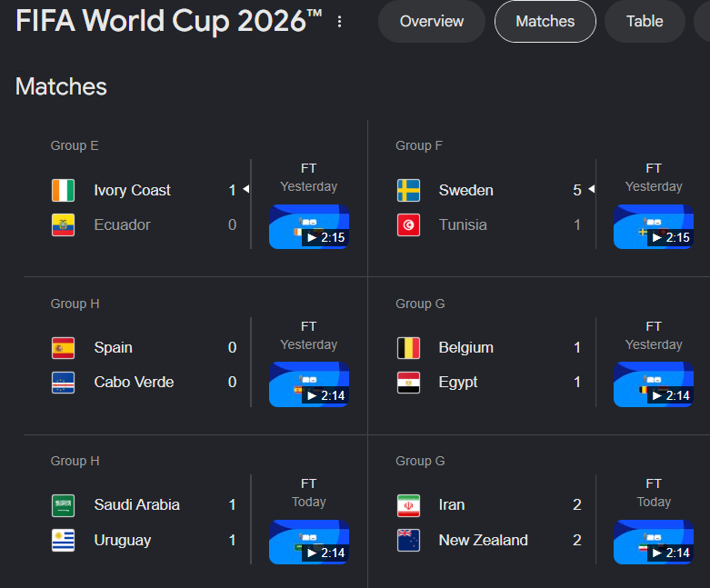Click the Tunisia flag icon
The image size is (710, 588).
408,225
